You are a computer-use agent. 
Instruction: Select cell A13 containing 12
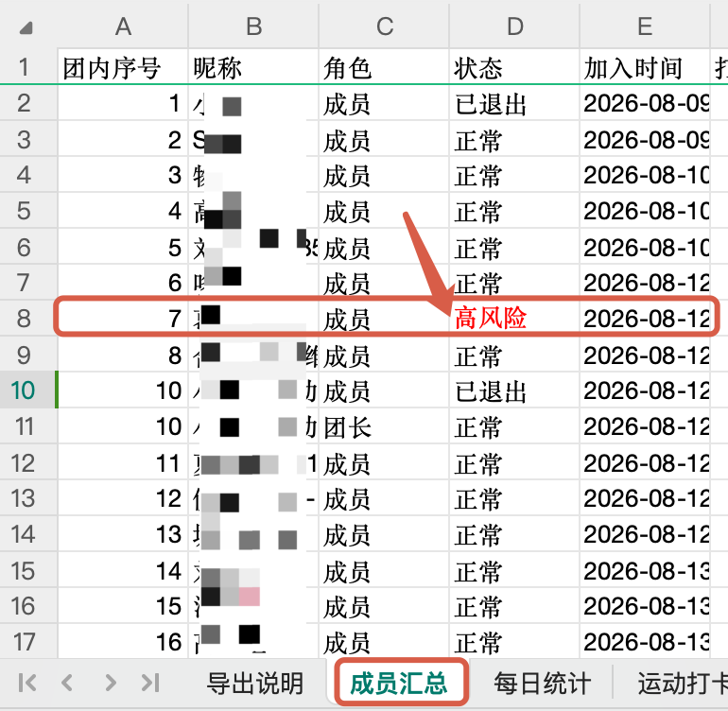click(123, 498)
